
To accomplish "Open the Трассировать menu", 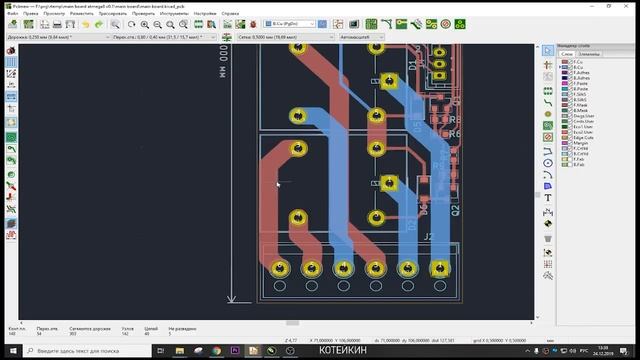I will (x=113, y=13).
